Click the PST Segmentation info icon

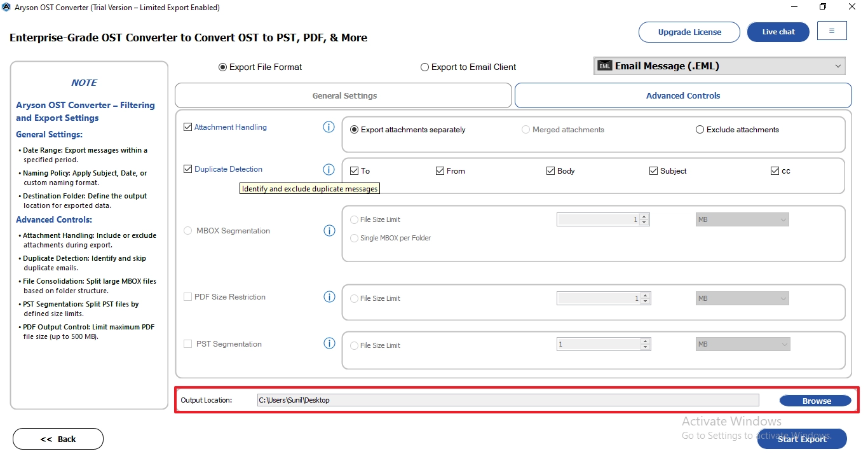click(329, 343)
